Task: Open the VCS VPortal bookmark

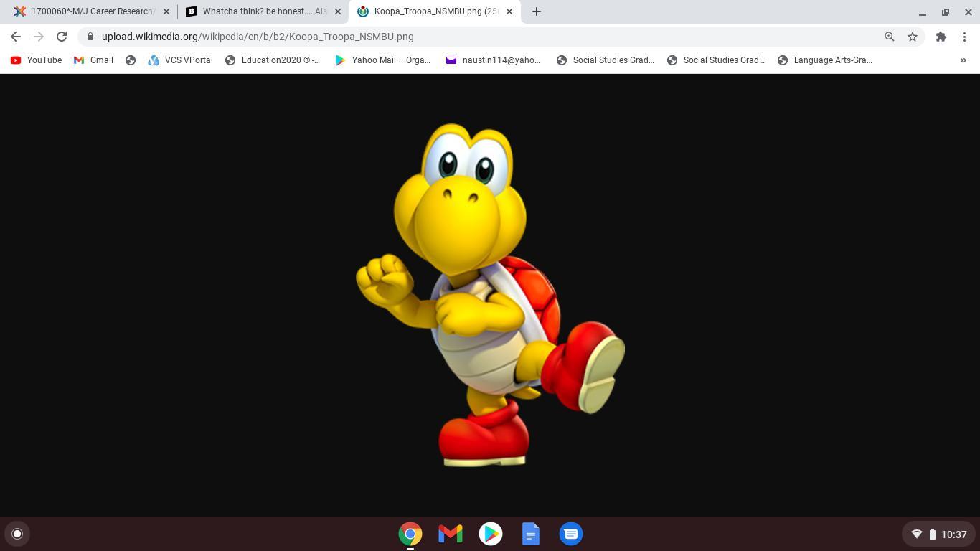Action: pos(180,60)
